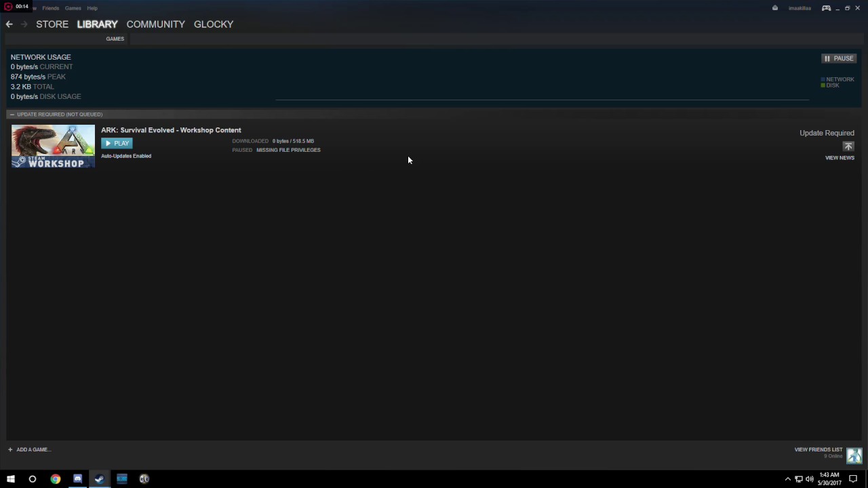
Task: Open Google Chrome from the taskbar
Action: (55, 479)
